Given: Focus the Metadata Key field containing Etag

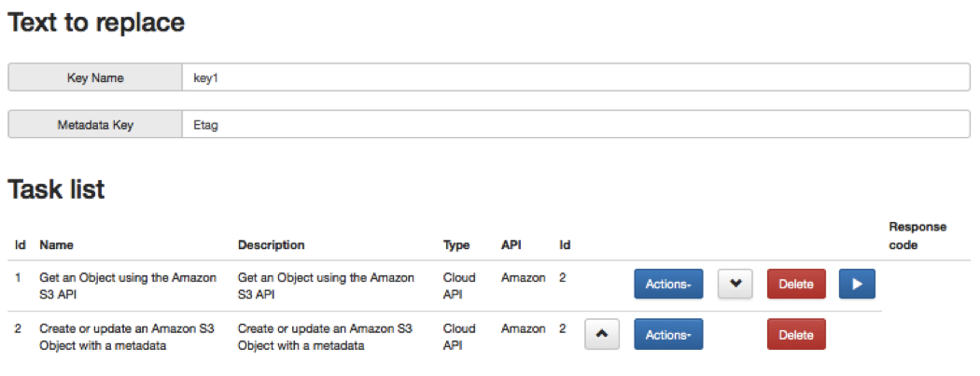Looking at the screenshot, I should (576, 124).
